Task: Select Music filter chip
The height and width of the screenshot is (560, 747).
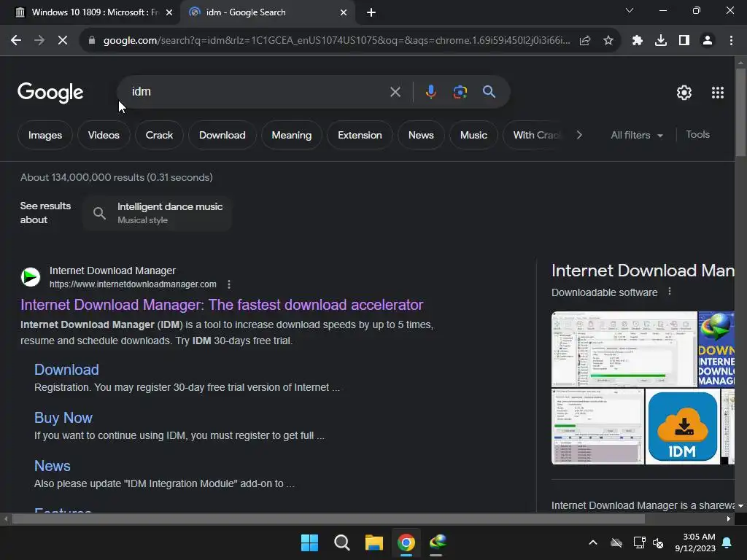Action: 473,135
